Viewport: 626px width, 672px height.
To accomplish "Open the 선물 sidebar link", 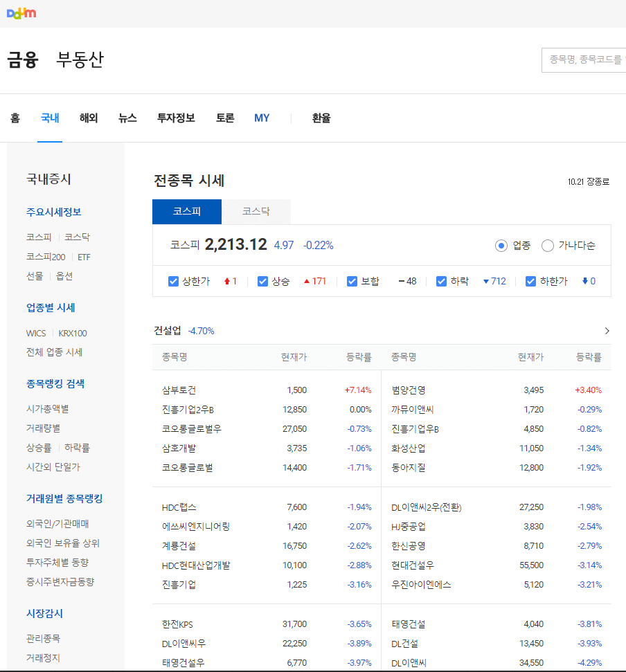I will click(35, 276).
